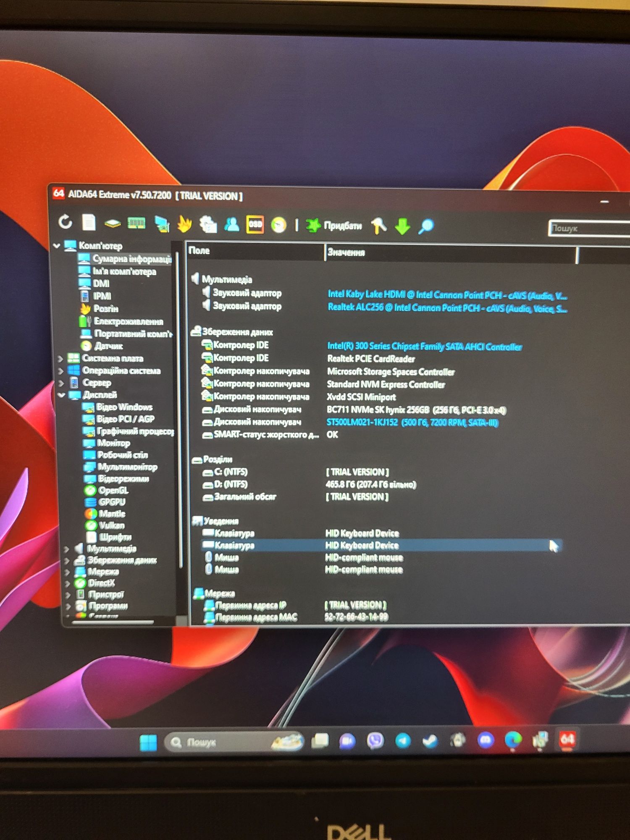630x840 pixels.
Task: Open the monitor diagnostics toolbar icon
Action: click(x=162, y=224)
